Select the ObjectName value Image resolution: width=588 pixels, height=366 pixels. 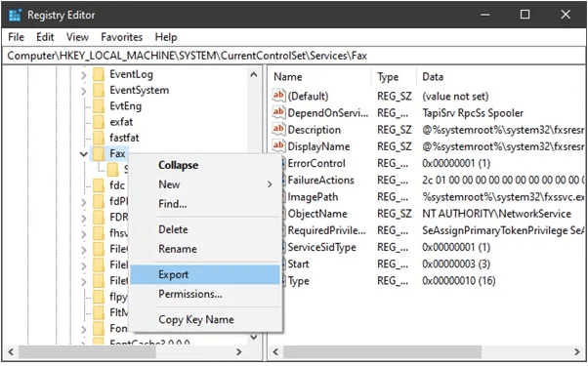click(317, 214)
